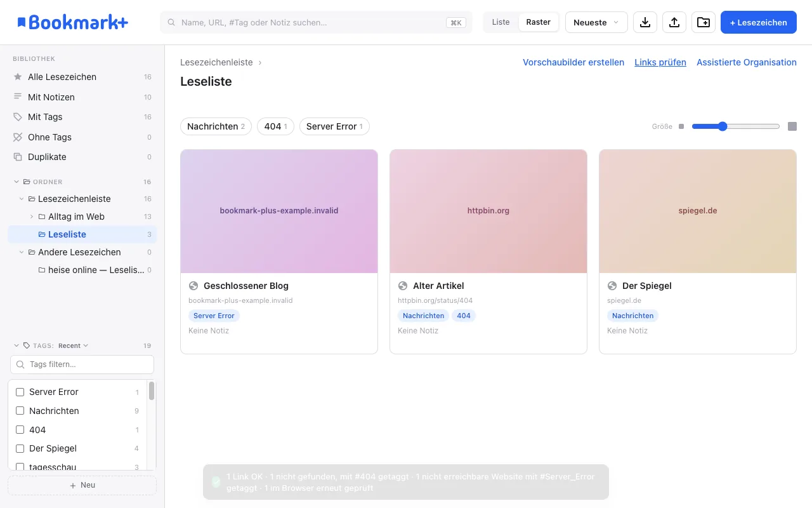Expand the Alltag im Web folder
This screenshot has width=812, height=508.
pos(32,217)
